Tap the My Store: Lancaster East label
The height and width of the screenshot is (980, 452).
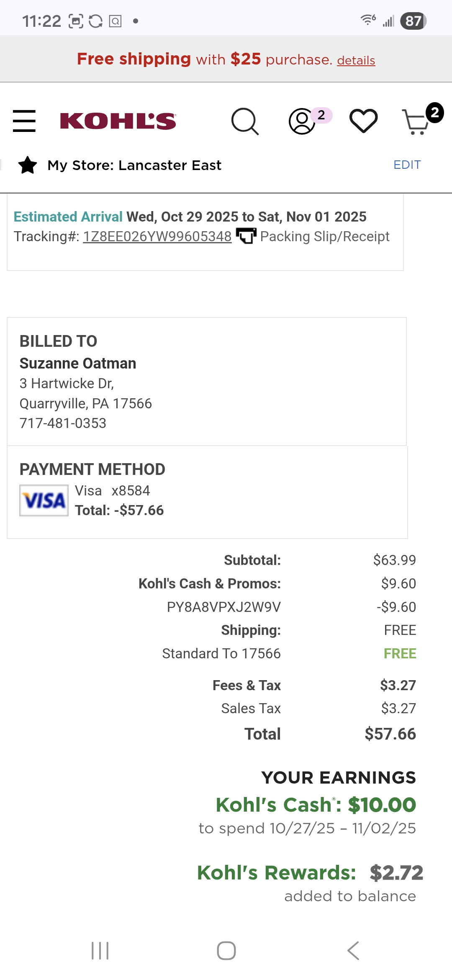pos(134,165)
